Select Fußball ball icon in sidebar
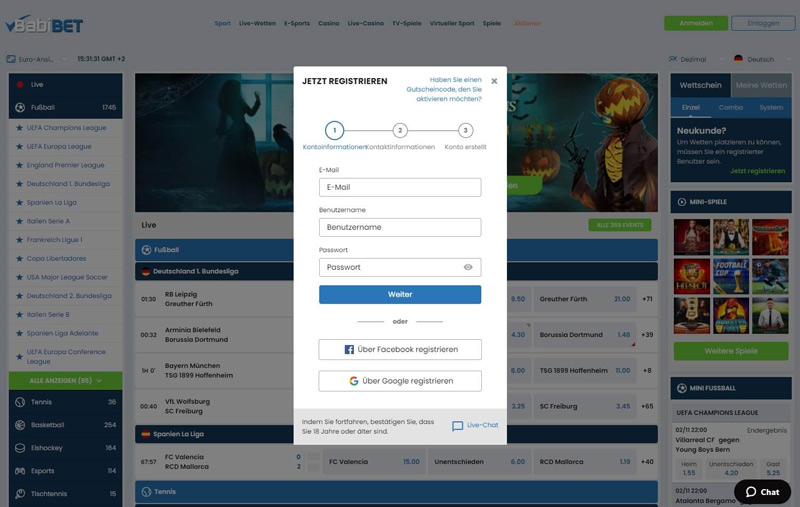800x507 pixels. click(20, 108)
